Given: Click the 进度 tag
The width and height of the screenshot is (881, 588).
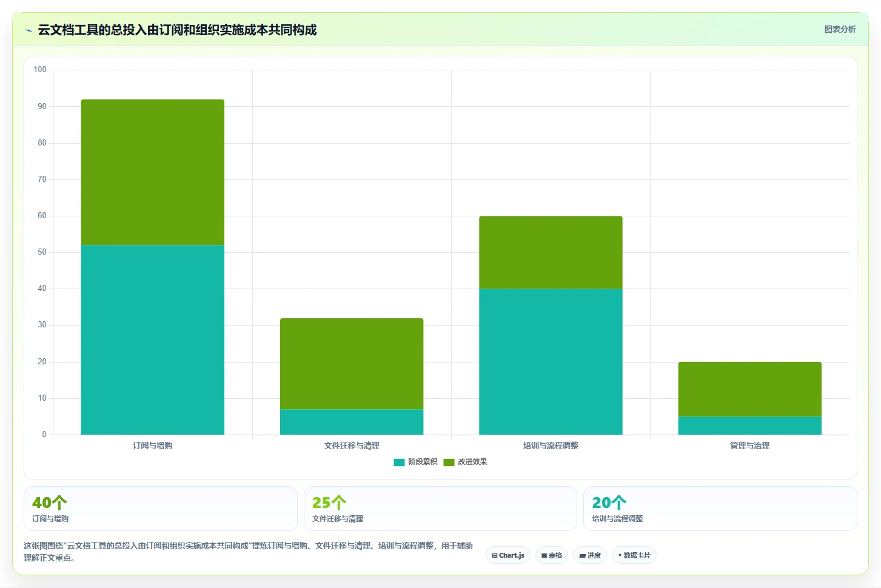Looking at the screenshot, I should click(x=590, y=555).
